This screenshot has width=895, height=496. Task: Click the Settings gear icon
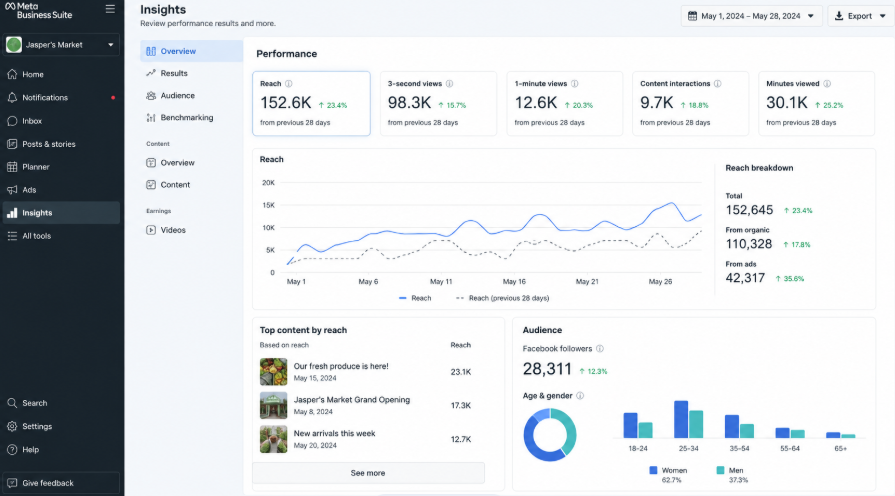(12, 426)
